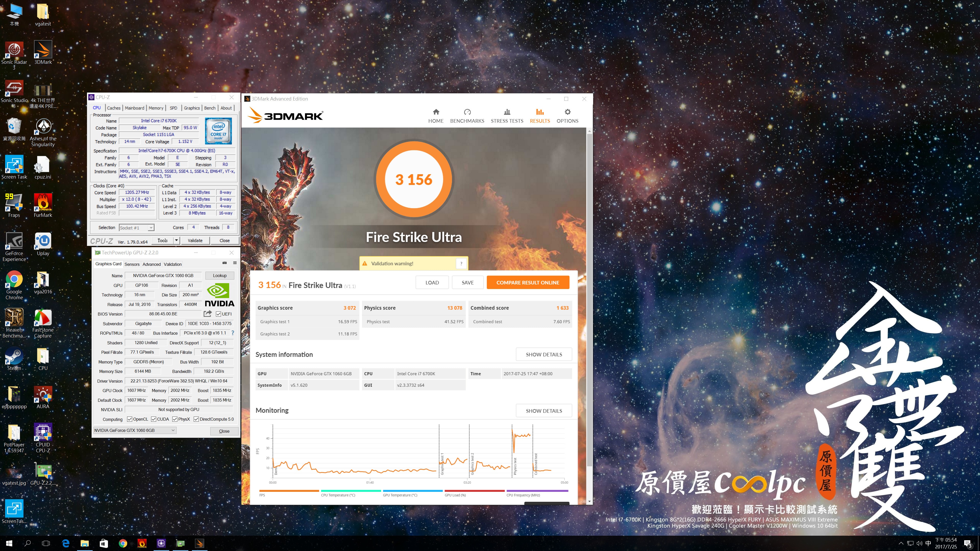Open the Fraps desktop icon
The height and width of the screenshot is (551, 980).
[14, 206]
